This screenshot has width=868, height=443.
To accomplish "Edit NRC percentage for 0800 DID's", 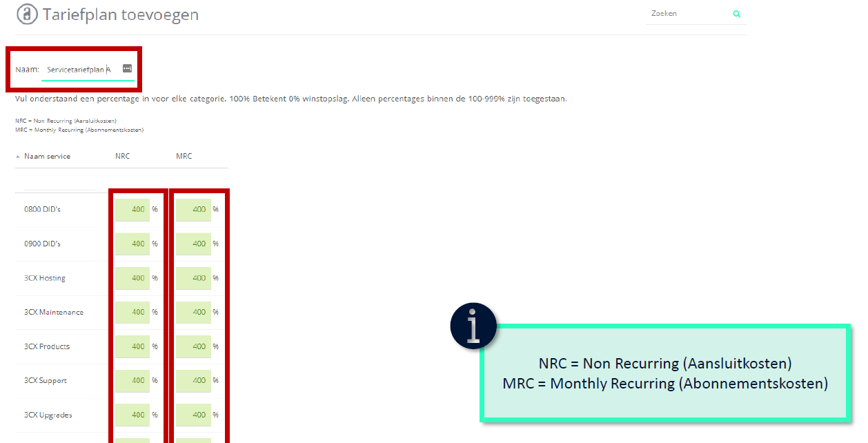I will (132, 210).
